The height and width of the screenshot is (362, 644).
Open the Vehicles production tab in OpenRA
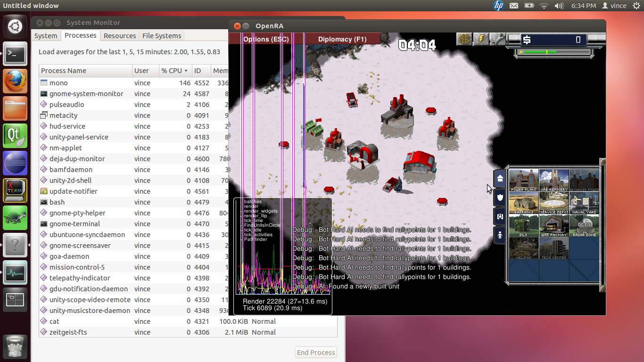(x=500, y=216)
